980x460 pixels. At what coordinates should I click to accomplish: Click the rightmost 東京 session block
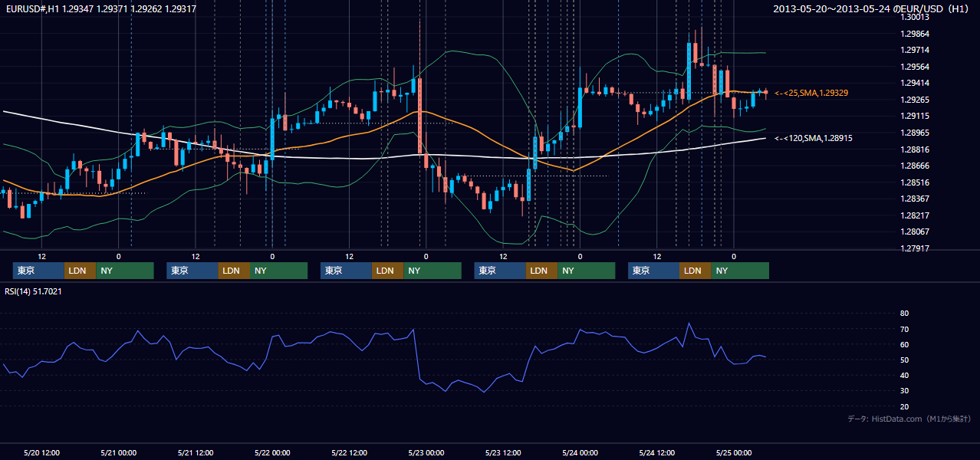pos(653,271)
